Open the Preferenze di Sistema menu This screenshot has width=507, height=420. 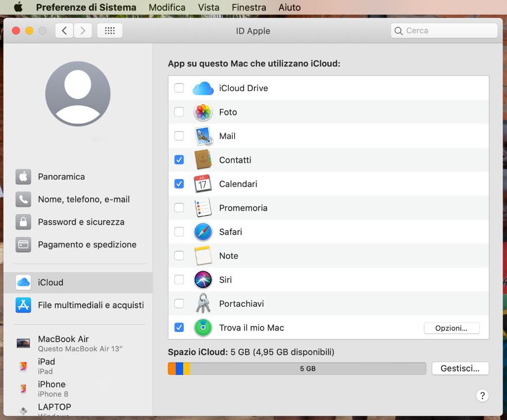86,7
